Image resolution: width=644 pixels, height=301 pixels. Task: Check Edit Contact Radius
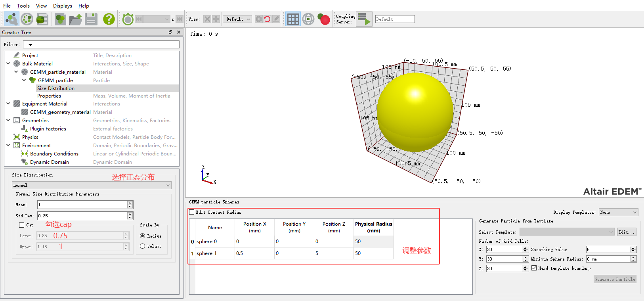[x=192, y=212]
